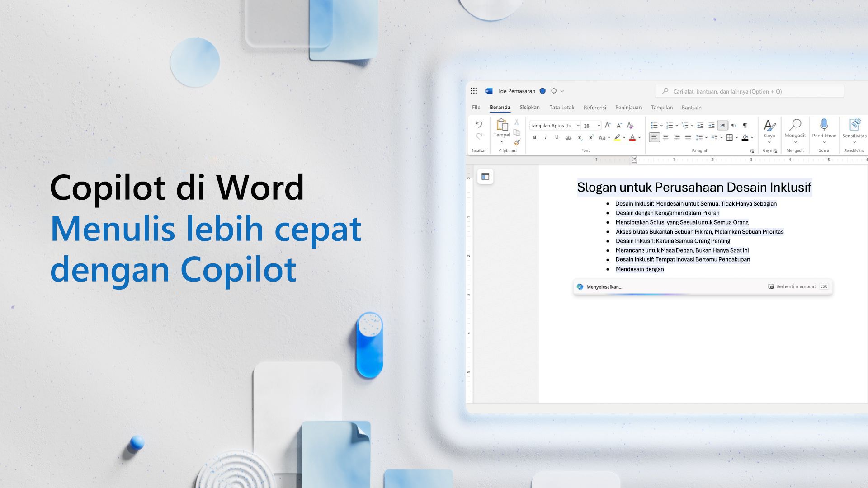This screenshot has height=488, width=868.
Task: Toggle right-to-left text direction
Action: click(734, 125)
